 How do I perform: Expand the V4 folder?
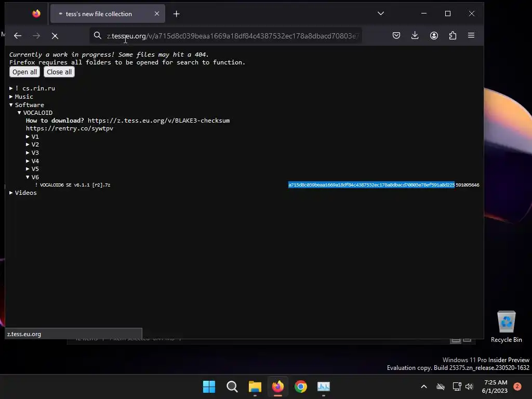[x=33, y=161]
